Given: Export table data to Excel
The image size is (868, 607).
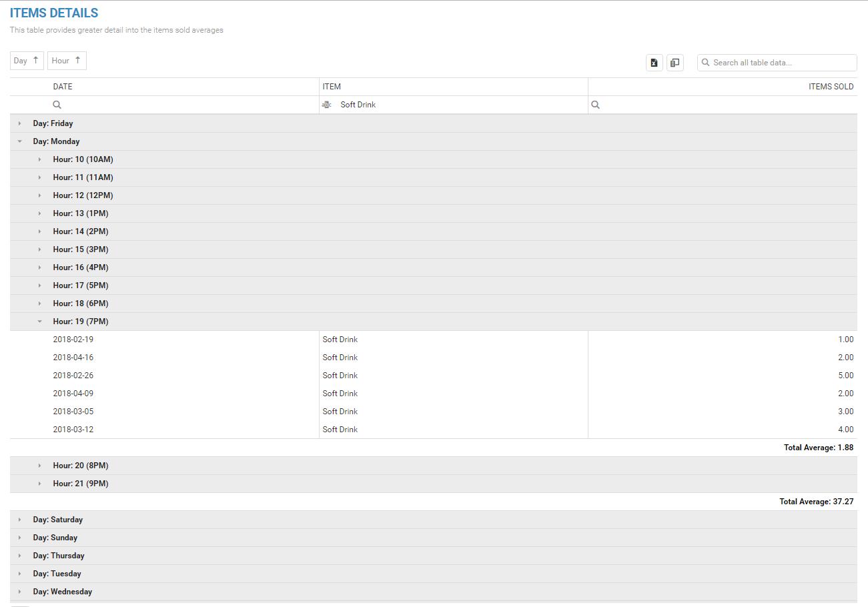Looking at the screenshot, I should [x=654, y=63].
